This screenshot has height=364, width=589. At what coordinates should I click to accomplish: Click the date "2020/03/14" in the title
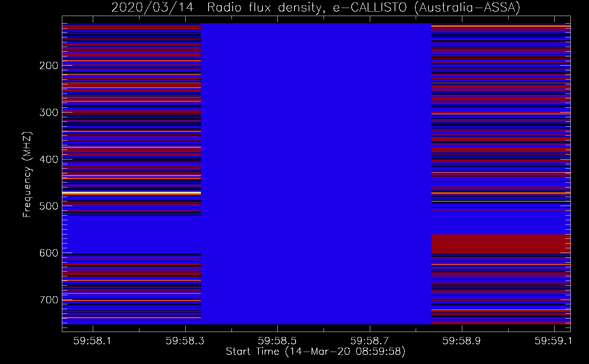(152, 7)
